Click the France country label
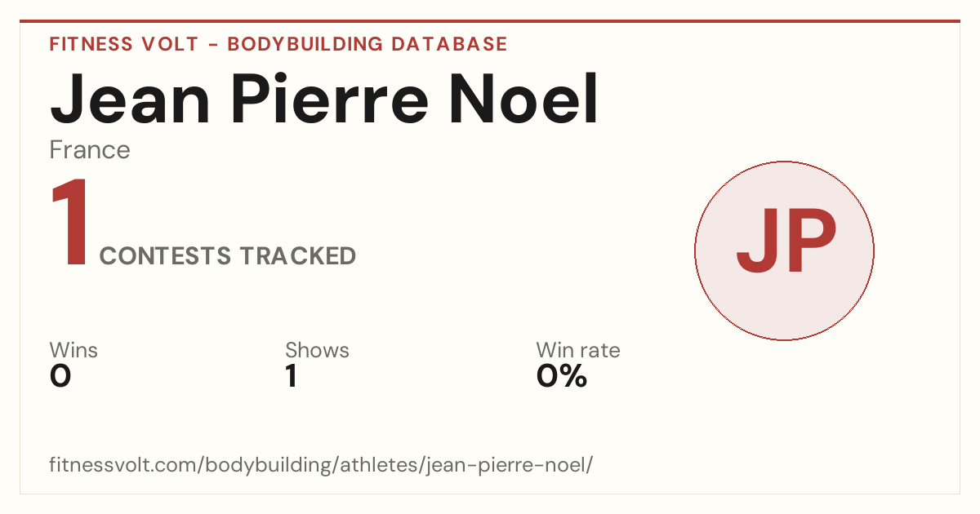 [90, 150]
